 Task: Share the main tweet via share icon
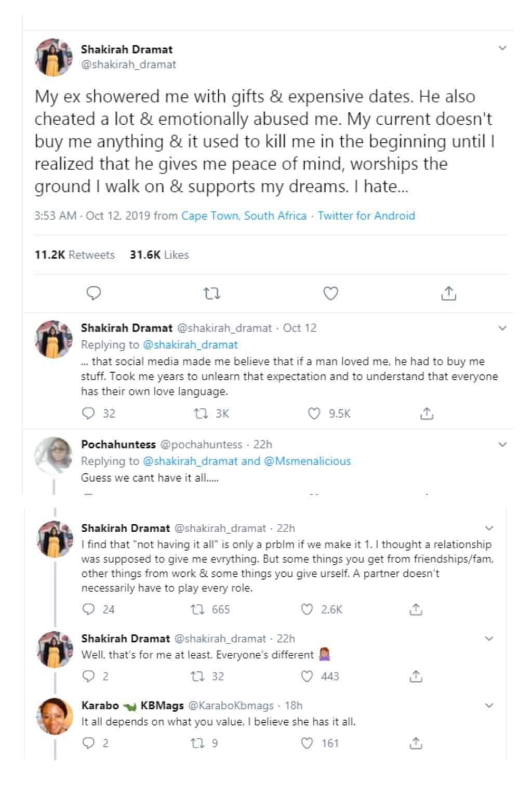[448, 294]
